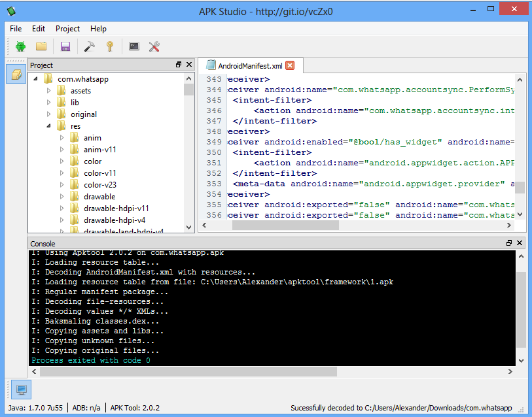Select the assets folder row
This screenshot has height=417, width=532.
point(80,91)
